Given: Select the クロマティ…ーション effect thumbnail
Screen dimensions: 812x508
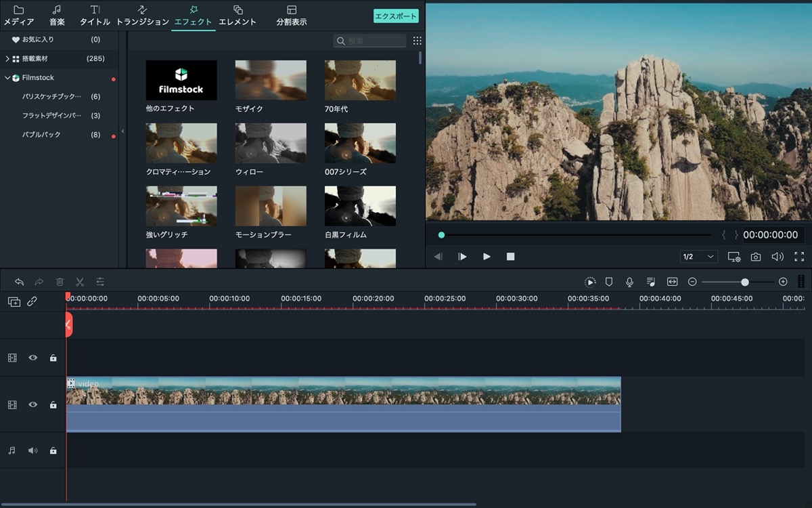Looking at the screenshot, I should point(181,143).
